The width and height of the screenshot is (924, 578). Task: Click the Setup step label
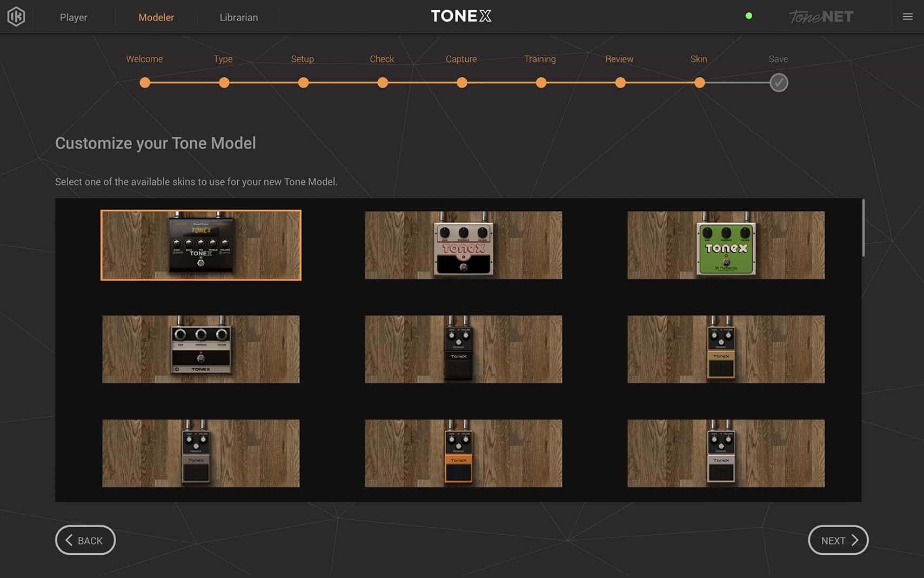click(303, 59)
